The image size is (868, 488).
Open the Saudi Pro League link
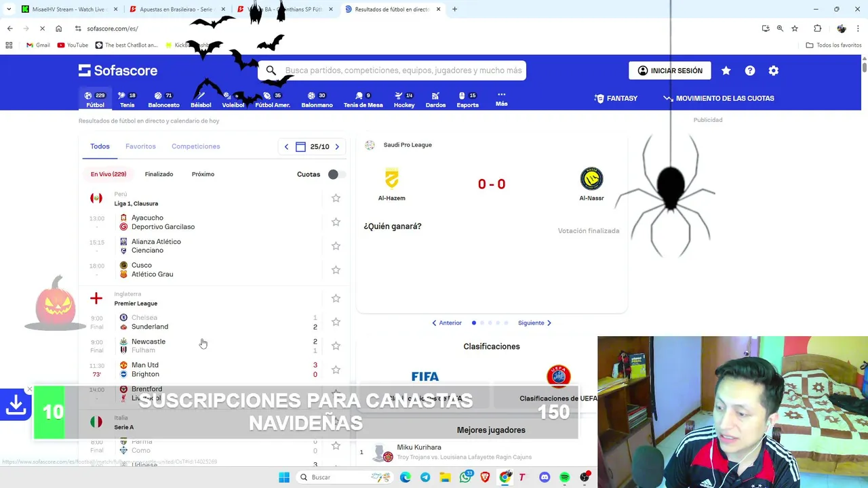407,144
